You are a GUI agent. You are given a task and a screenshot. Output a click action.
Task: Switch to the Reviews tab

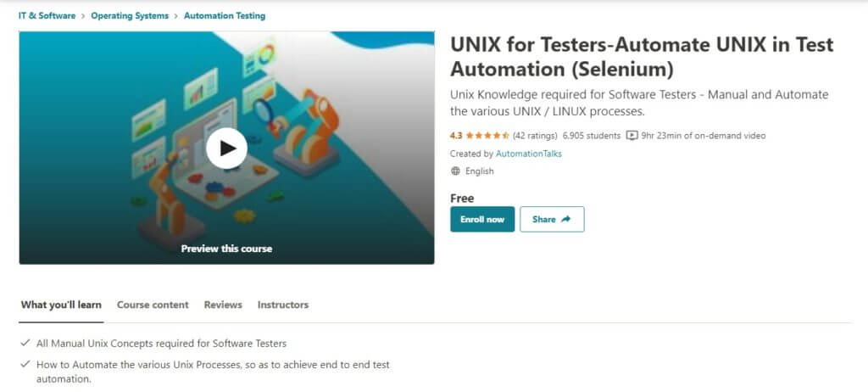click(223, 305)
